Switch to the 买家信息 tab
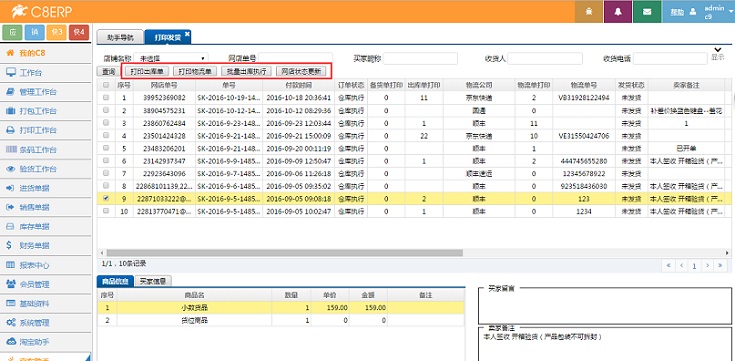The image size is (735, 361). pos(153,281)
